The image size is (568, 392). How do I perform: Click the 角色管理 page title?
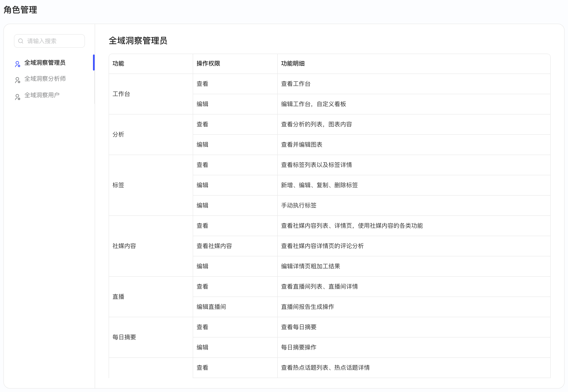coord(20,10)
